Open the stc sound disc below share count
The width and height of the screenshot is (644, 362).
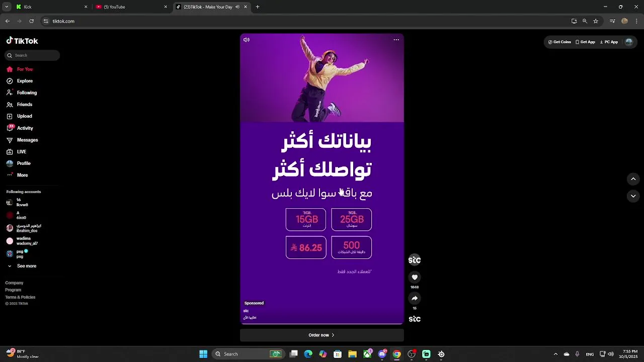pyautogui.click(x=415, y=319)
